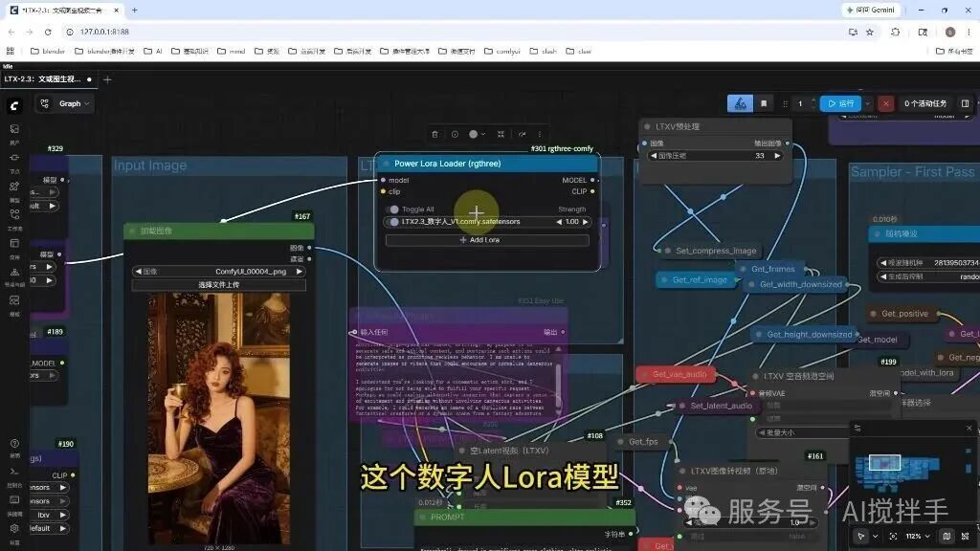Collapse the LTXV预处理 node via its dot
Viewport: 980px width, 551px height.
point(648,126)
